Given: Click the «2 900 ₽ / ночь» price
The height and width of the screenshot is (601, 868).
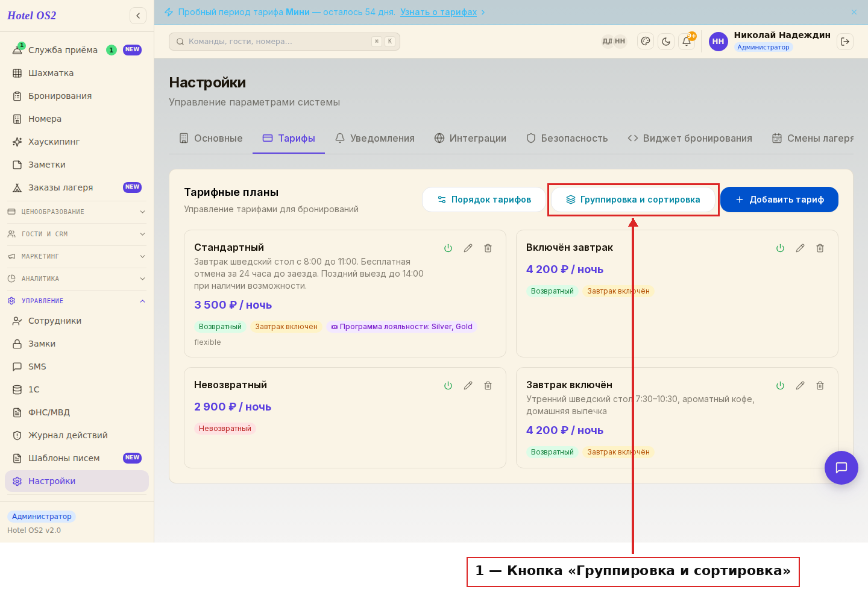Looking at the screenshot, I should coord(233,407).
